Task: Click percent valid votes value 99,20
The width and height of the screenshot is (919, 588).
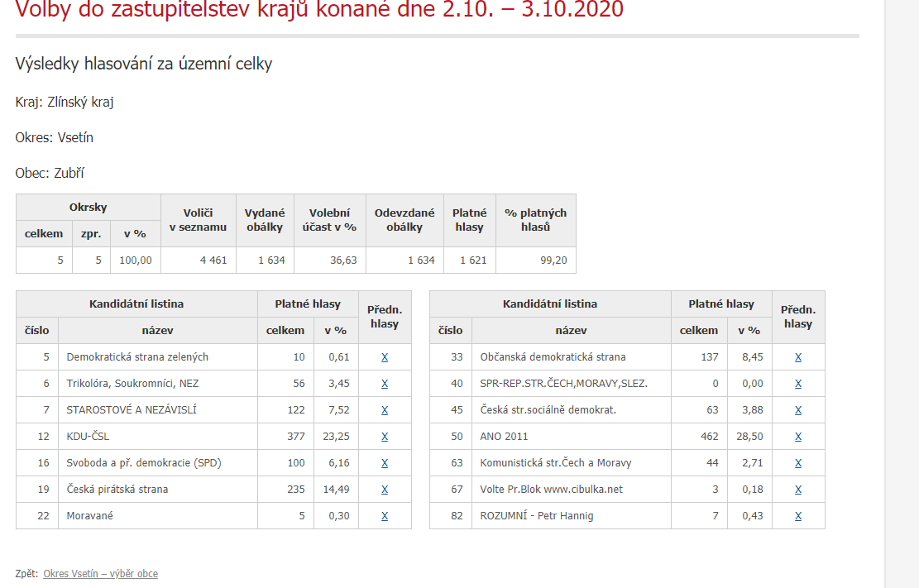Action: point(554,261)
